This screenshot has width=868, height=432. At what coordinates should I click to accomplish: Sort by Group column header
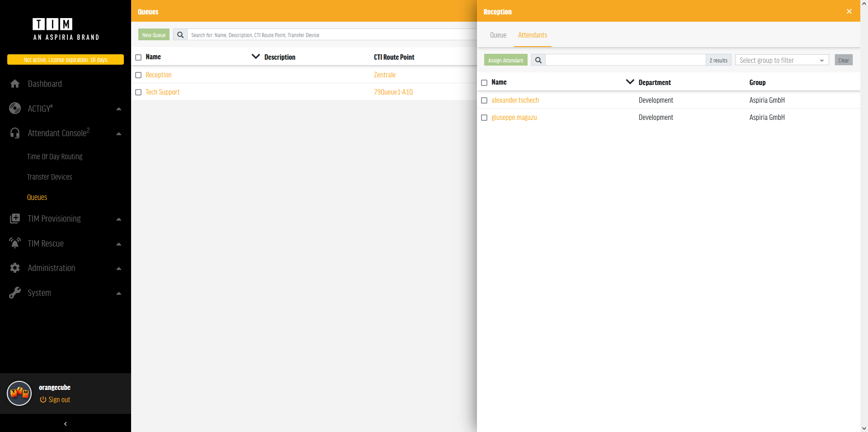[757, 82]
